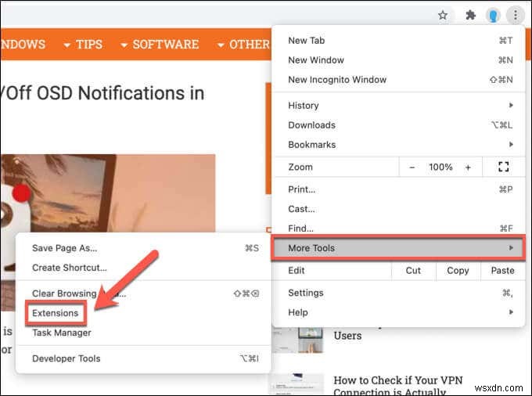Open Task Manager from submenu
Image resolution: width=532 pixels, height=396 pixels.
pyautogui.click(x=144, y=333)
